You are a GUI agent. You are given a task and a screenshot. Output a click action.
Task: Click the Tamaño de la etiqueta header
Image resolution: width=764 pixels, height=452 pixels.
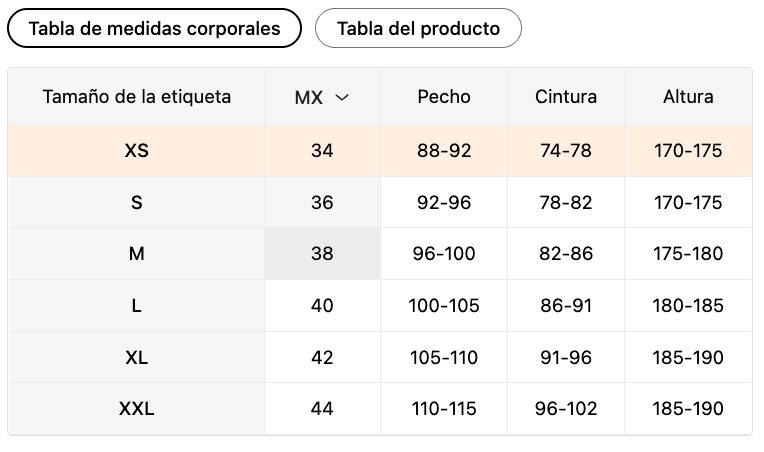pyautogui.click(x=137, y=97)
